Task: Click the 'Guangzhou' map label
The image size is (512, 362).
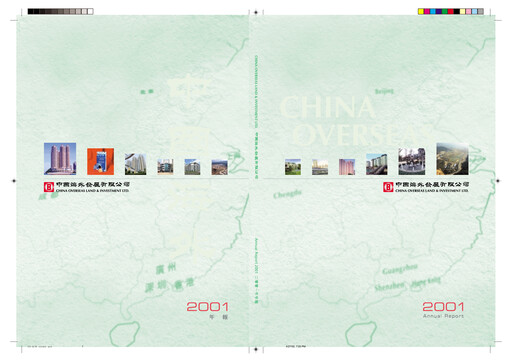Action: (x=400, y=269)
